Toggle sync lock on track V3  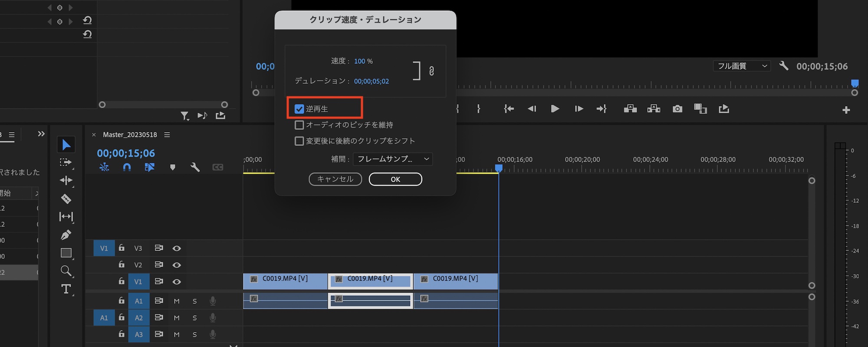click(159, 248)
